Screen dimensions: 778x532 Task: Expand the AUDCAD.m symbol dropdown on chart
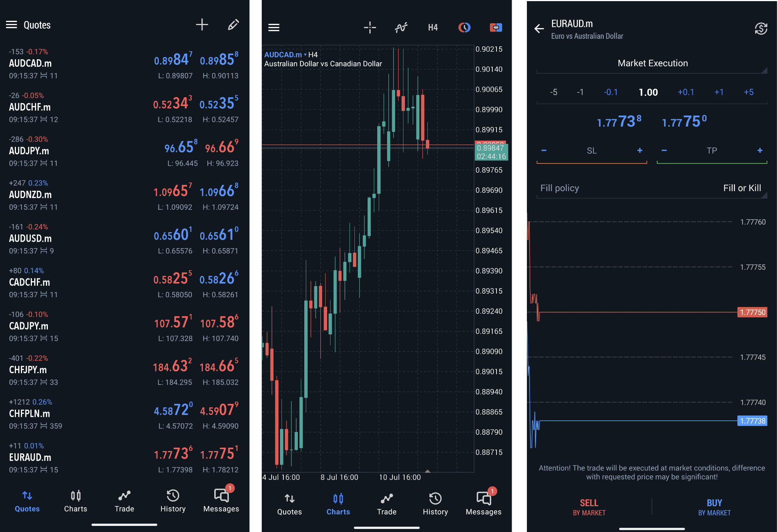pos(286,55)
